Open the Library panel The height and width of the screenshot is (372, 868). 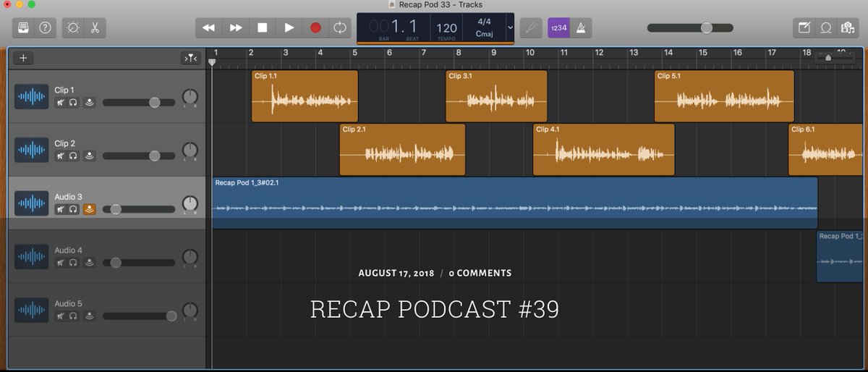tap(23, 28)
